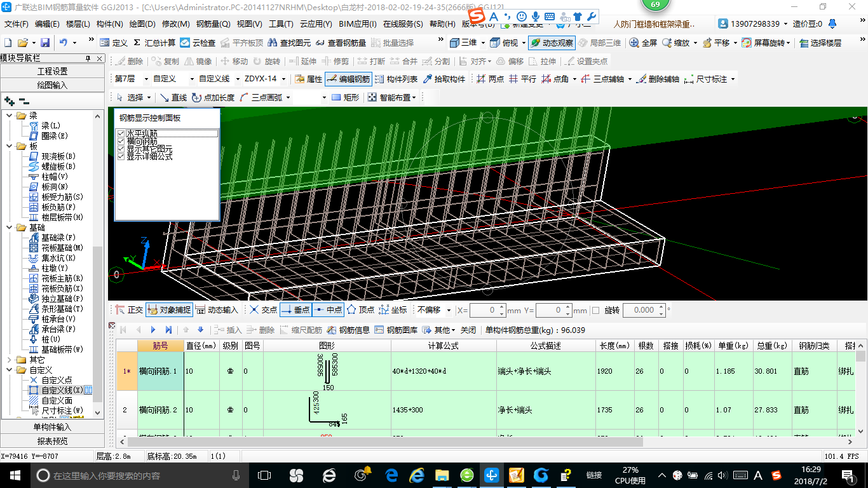The image size is (868, 488).
Task: Toggle 横向钢筋 checkbox
Action: [121, 141]
